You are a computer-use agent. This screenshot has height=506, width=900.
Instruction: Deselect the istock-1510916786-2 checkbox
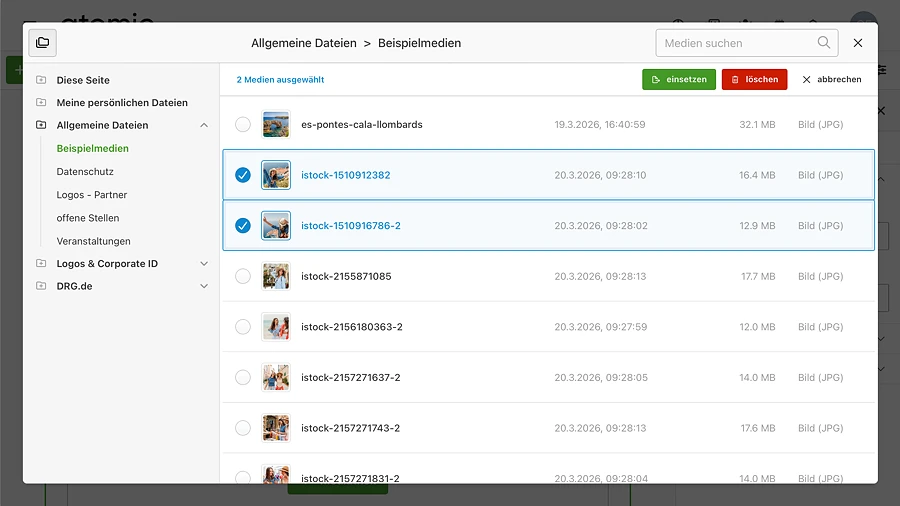click(242, 226)
